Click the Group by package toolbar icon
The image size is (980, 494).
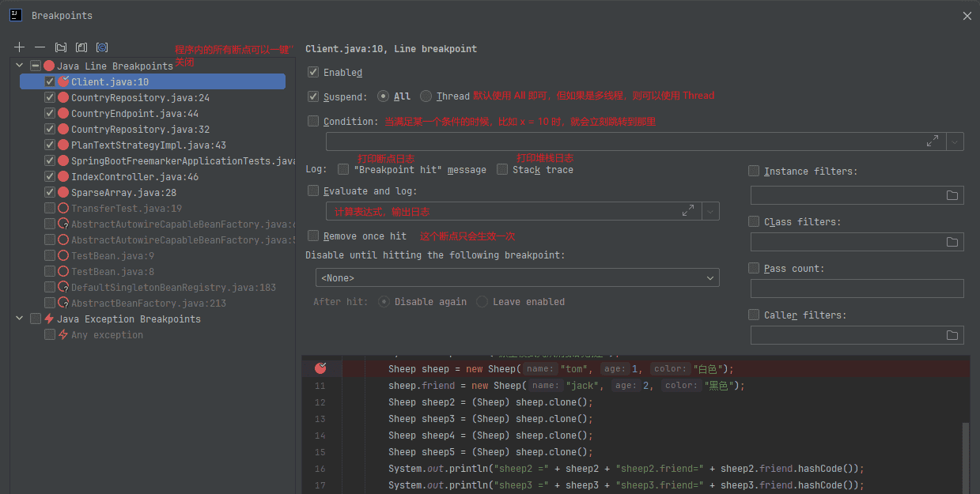(61, 47)
